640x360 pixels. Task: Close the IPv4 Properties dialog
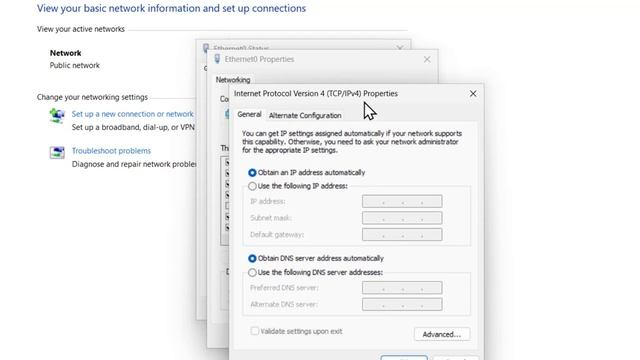click(473, 94)
